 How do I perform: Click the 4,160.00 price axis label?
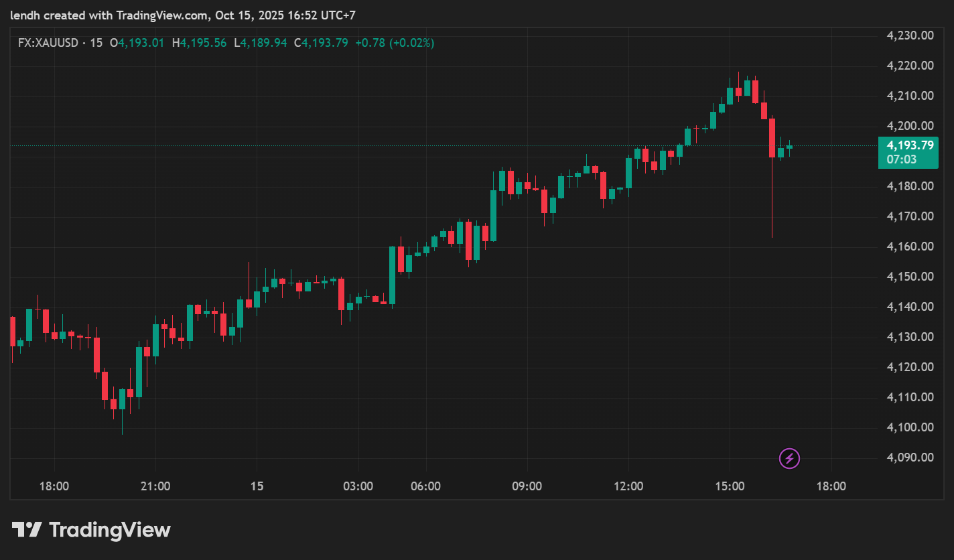pos(910,247)
